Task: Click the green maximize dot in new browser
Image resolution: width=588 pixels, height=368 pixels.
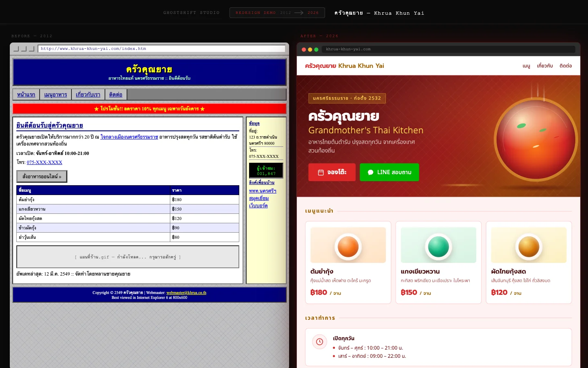Action: 316,49
